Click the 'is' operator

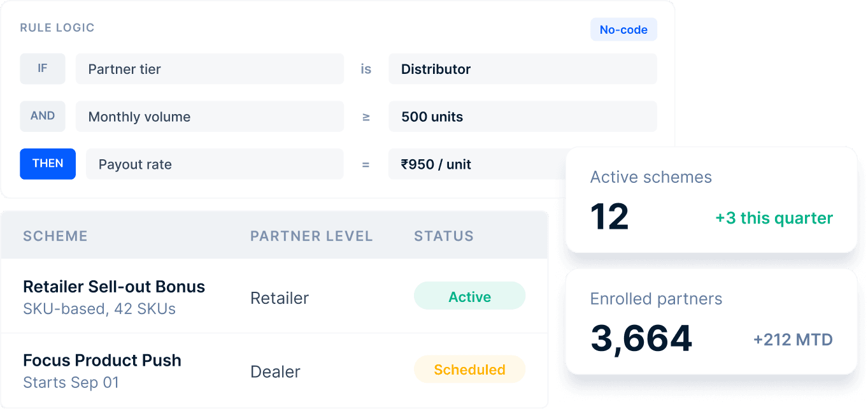tap(366, 69)
